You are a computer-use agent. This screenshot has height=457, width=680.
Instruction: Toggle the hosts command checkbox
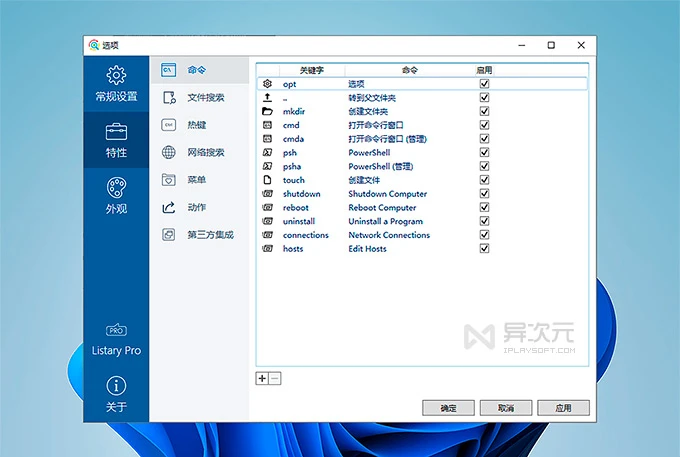pos(484,249)
